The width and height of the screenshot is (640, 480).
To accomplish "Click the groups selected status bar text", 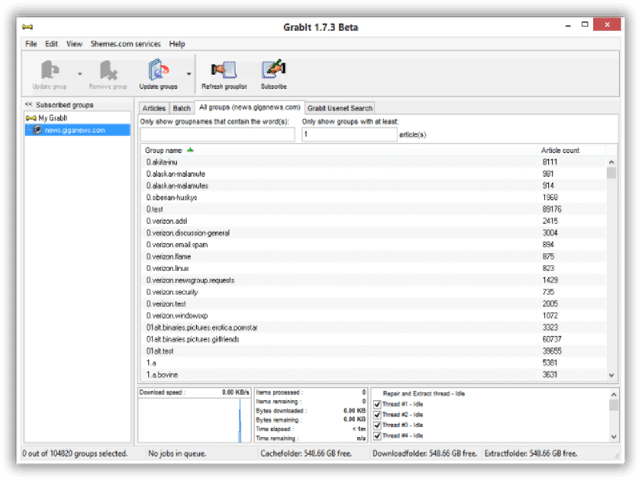I will 75,454.
